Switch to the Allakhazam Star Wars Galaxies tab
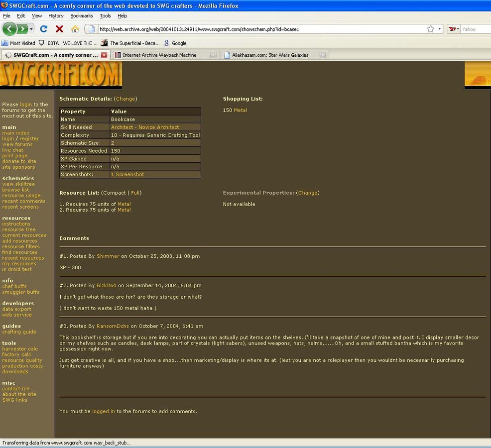This screenshot has height=448, width=491. [270, 55]
